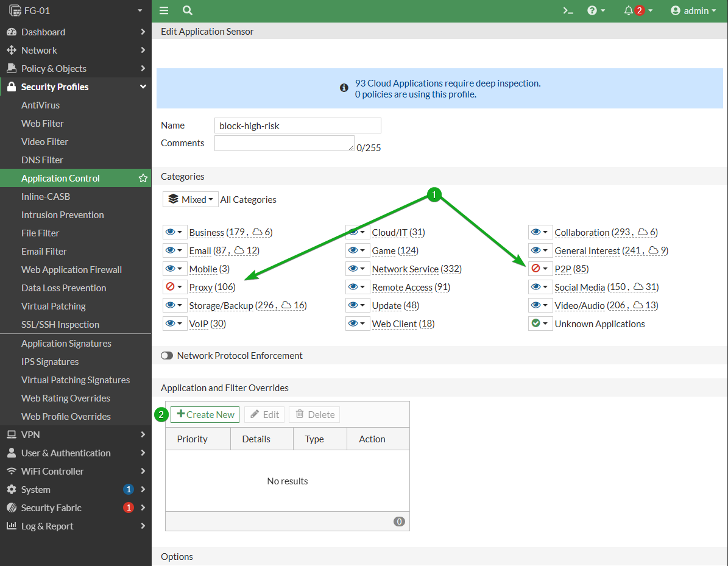Viewport: 728px width, 566px height.
Task: Click the Create New button
Action: click(x=205, y=415)
